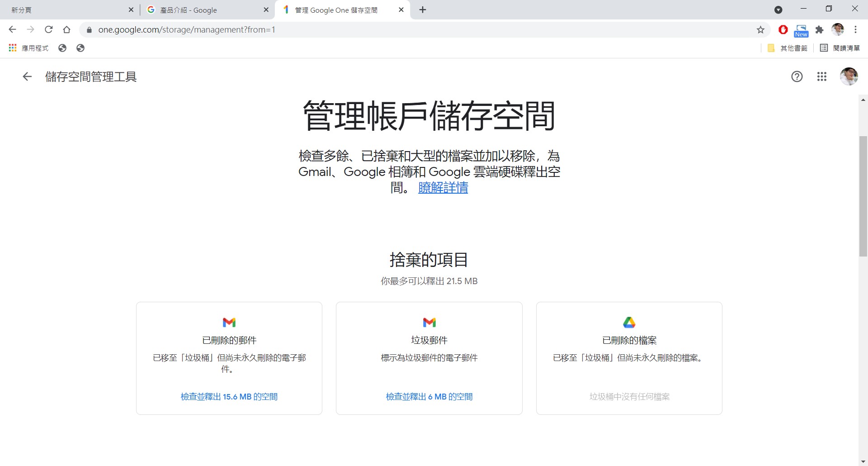View site info via the lock icon

coord(89,30)
